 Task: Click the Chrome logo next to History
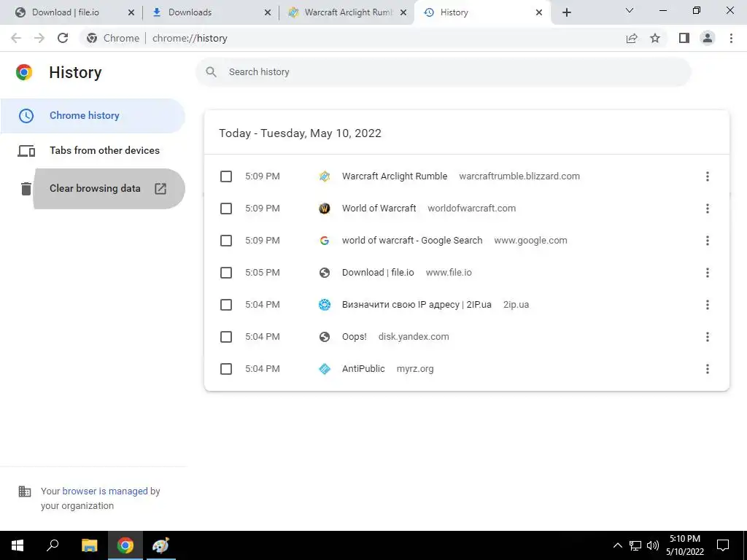(24, 72)
